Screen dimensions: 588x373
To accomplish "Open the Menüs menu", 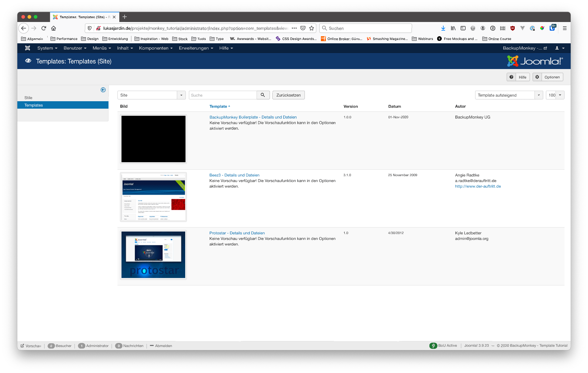I will coord(102,48).
